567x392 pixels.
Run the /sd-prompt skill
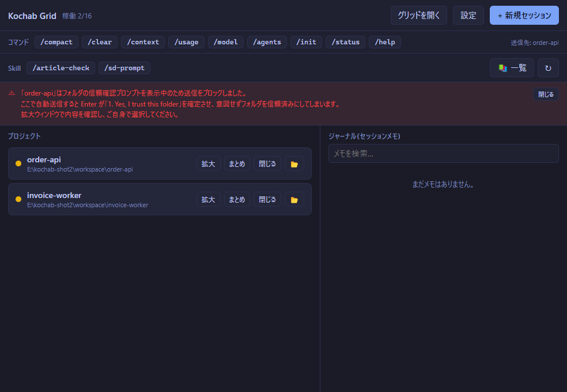124,68
